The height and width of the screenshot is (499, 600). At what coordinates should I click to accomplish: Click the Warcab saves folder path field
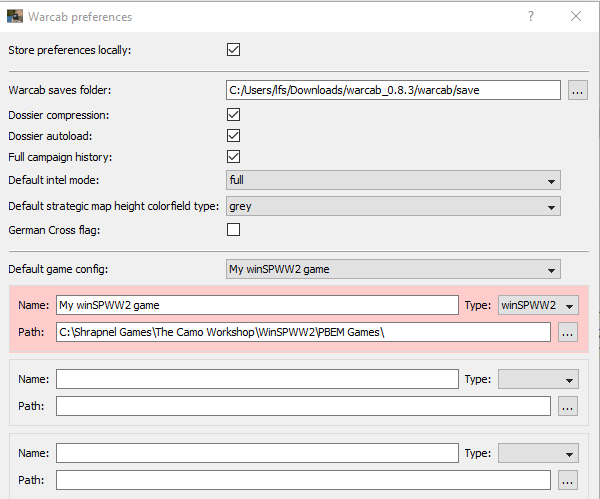click(393, 90)
